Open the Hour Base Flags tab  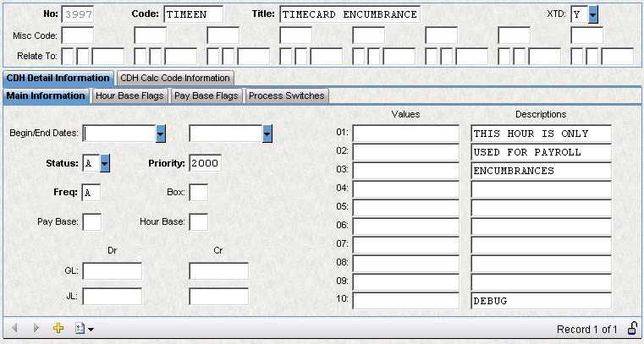(129, 96)
